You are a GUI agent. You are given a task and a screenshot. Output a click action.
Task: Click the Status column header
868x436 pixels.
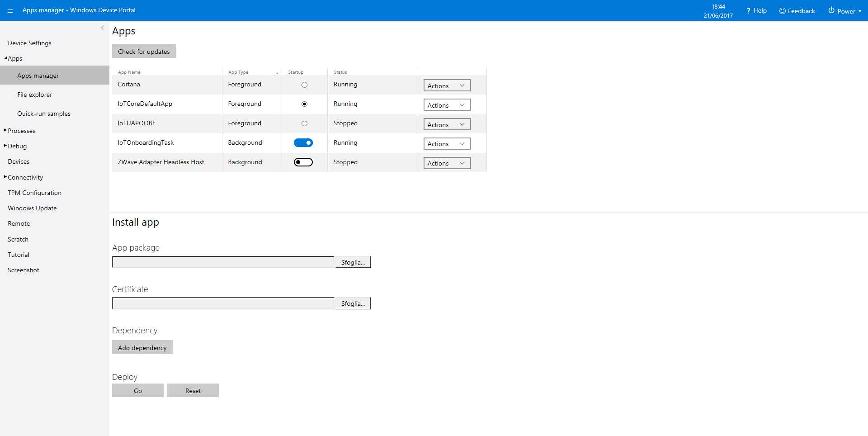coord(340,72)
